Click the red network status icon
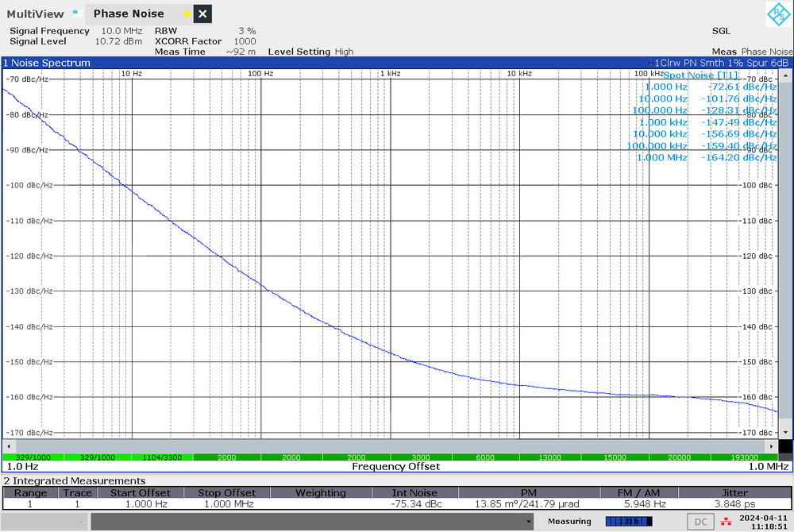Image resolution: width=794 pixels, height=532 pixels. pos(727,522)
